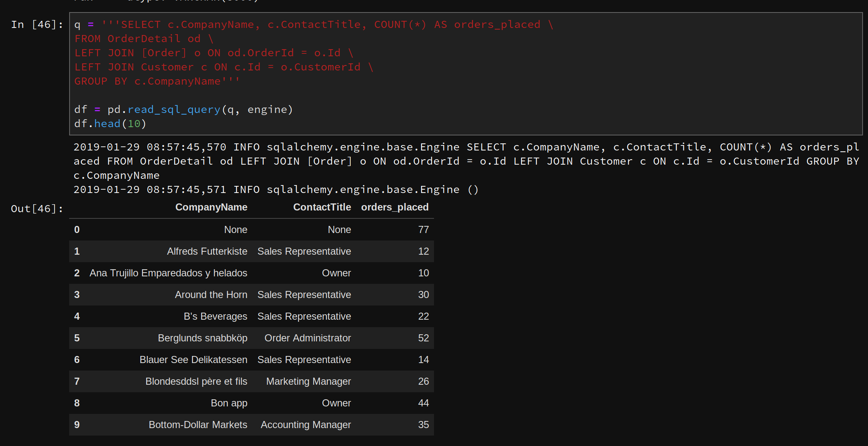Click the Owner cell for Ana Trujillo
This screenshot has height=446, width=868.
tap(336, 273)
